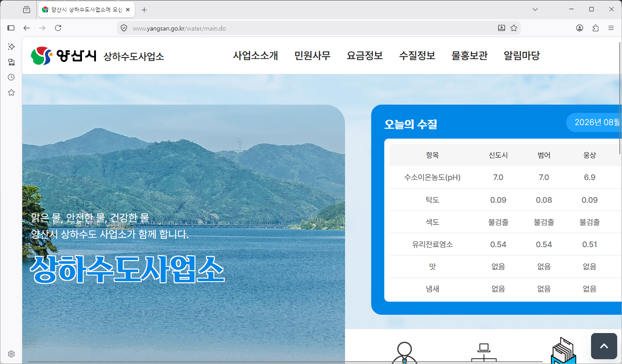Click the document box icon below water panel
Viewport: 622px width, 364px height.
click(564, 350)
